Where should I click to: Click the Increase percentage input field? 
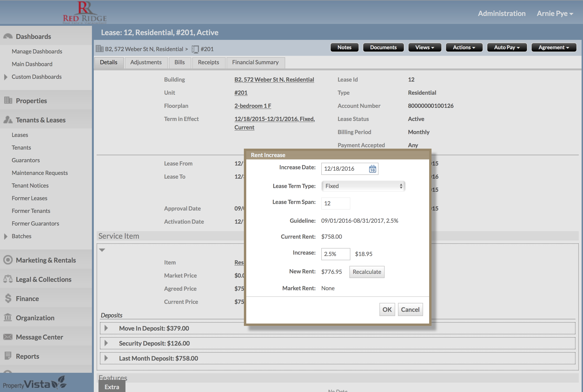(335, 254)
